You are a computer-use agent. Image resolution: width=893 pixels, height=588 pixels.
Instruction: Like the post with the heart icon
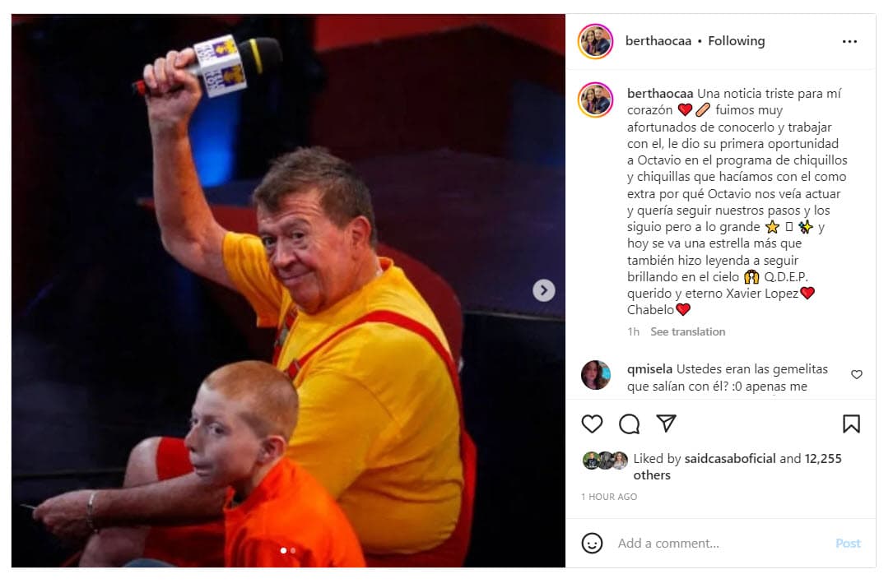click(x=592, y=424)
